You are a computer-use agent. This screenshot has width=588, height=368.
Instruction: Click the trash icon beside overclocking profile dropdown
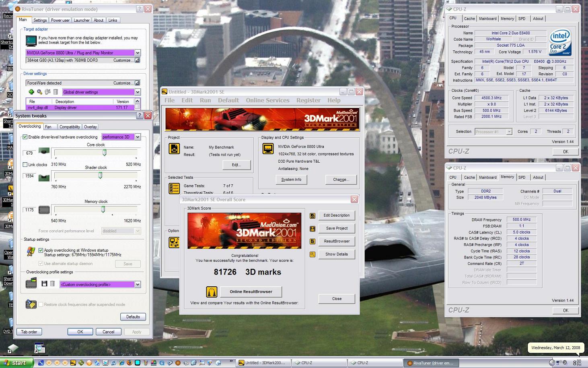(x=52, y=284)
